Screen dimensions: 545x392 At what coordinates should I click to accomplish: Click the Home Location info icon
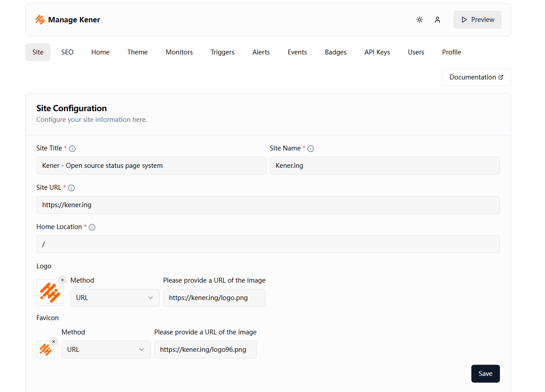coord(92,227)
